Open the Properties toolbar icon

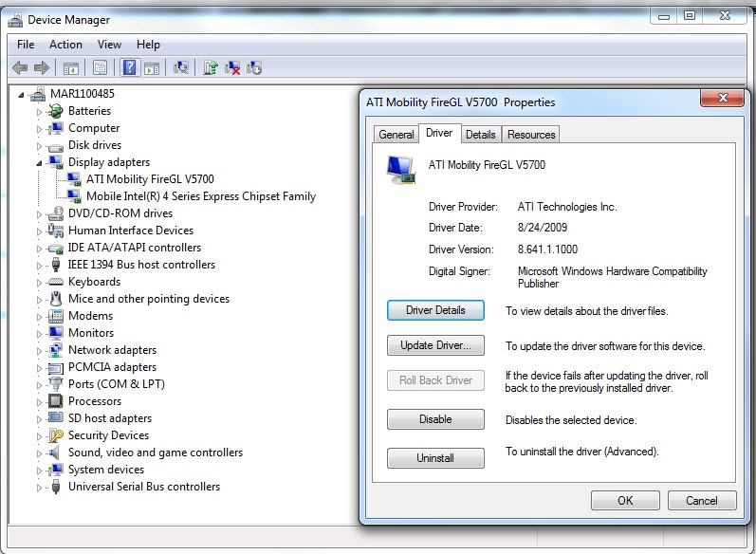[x=100, y=68]
